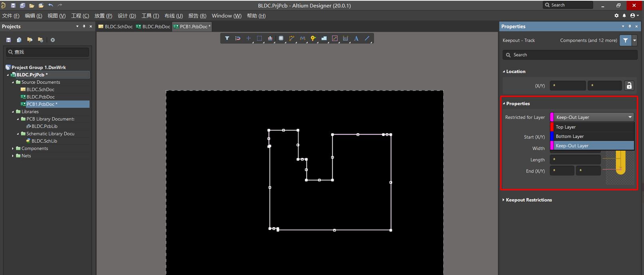Select Bottom Layer in layer list
Screen dimensions: 644x275
click(592, 136)
